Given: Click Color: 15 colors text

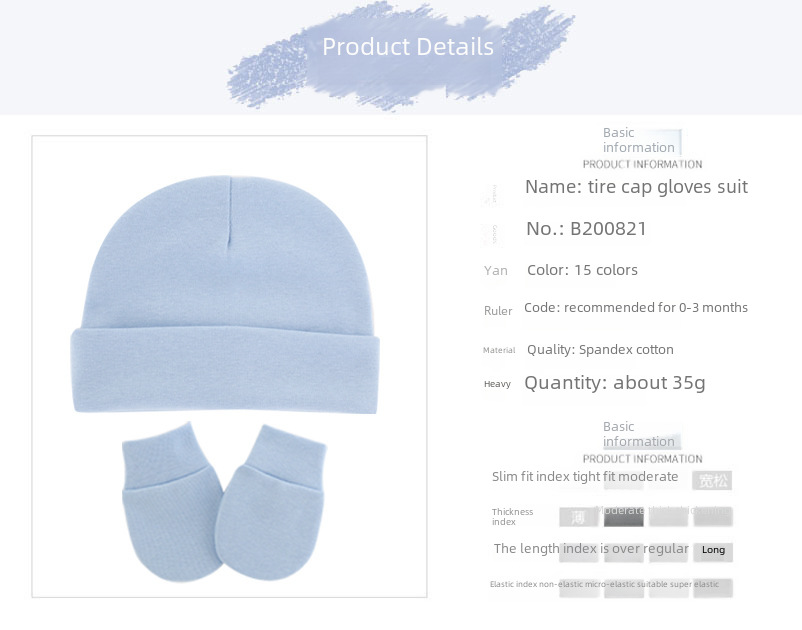Looking at the screenshot, I should pyautogui.click(x=582, y=270).
